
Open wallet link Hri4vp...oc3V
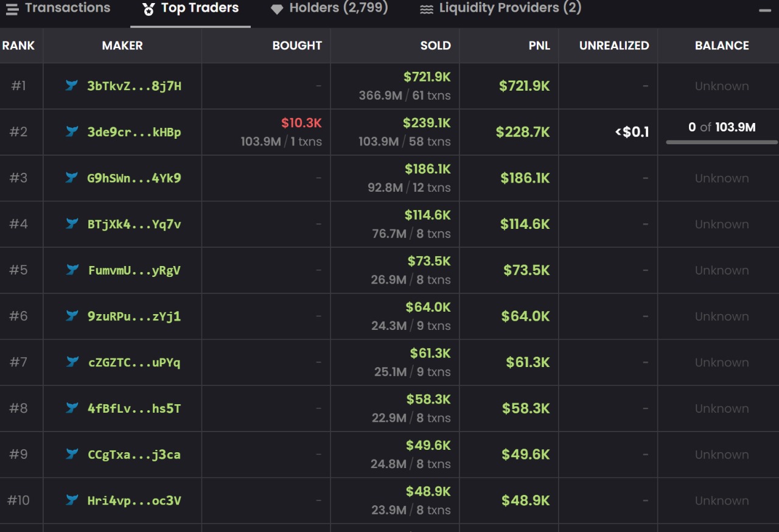(134, 501)
